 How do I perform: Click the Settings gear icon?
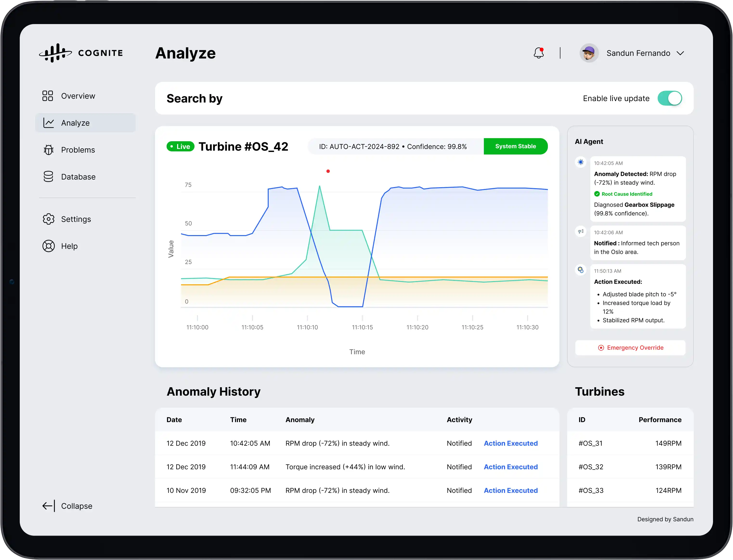point(48,219)
